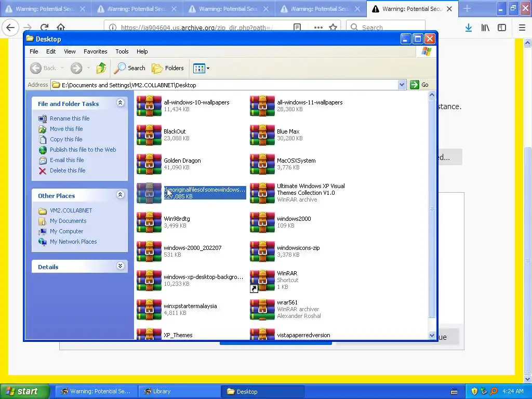The width and height of the screenshot is (532, 399).
Task: Expand the Address bar dropdown
Action: click(402, 85)
